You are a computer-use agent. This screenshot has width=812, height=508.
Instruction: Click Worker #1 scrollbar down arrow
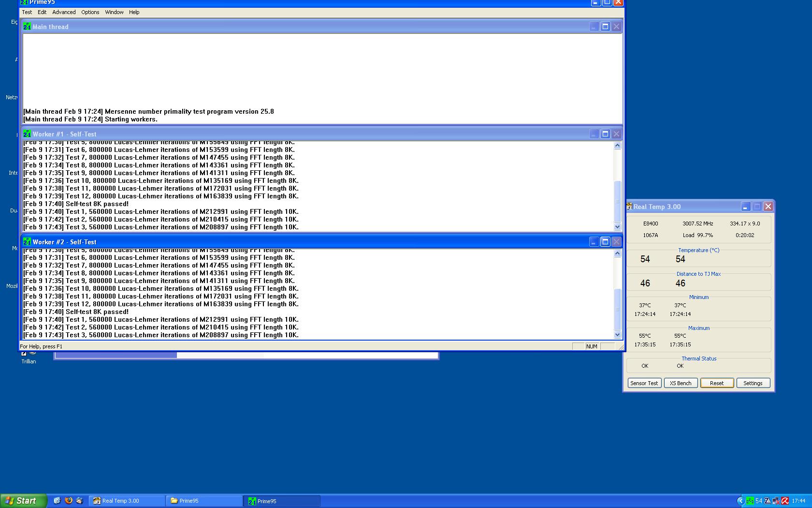click(617, 226)
